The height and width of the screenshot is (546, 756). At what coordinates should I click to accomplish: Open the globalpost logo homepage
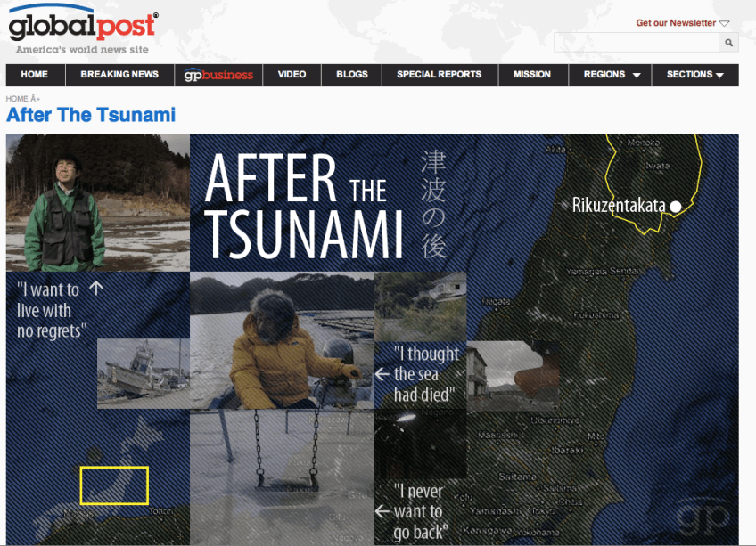(x=83, y=29)
